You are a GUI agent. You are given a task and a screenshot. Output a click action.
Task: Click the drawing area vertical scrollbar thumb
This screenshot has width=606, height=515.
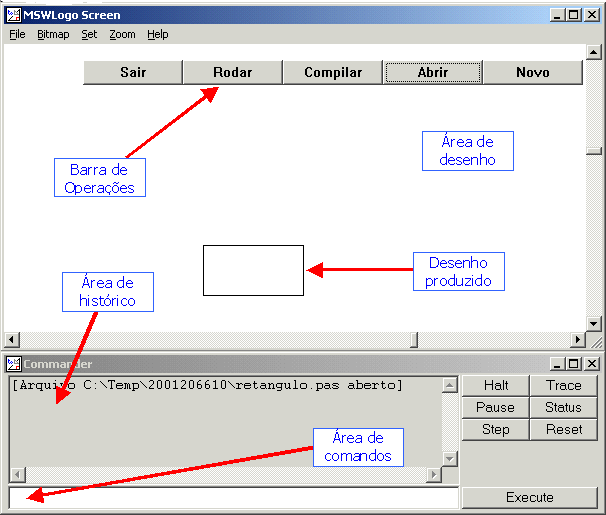tap(594, 151)
